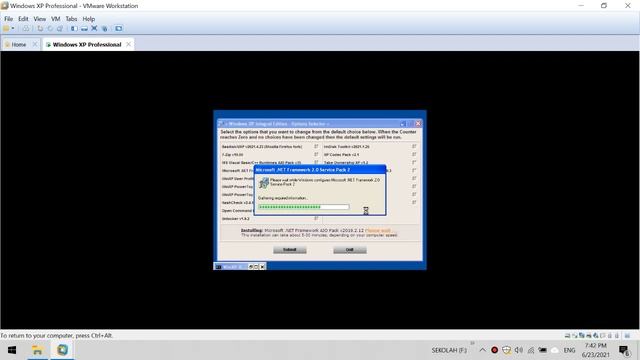The image size is (640, 360).
Task: Toggle the Unlocker v1.9.2 checkbox
Action: 316,219
